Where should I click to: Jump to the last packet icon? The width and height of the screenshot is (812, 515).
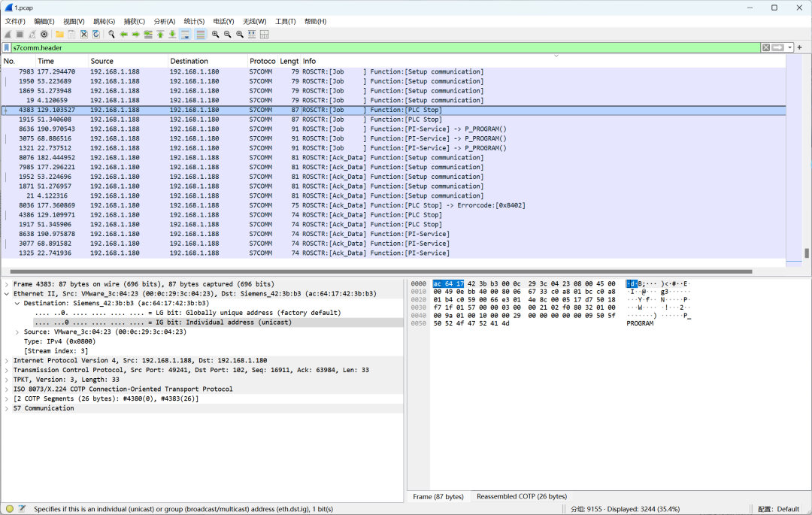coord(172,34)
